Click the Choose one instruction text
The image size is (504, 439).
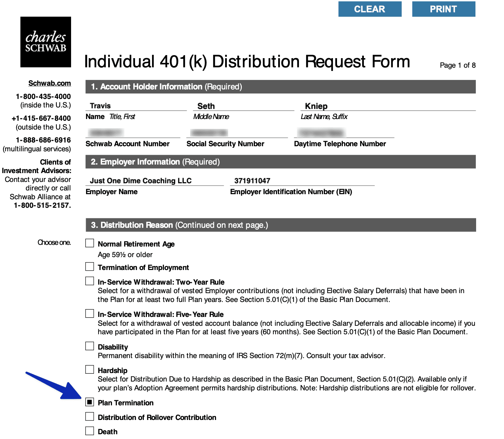click(x=54, y=242)
